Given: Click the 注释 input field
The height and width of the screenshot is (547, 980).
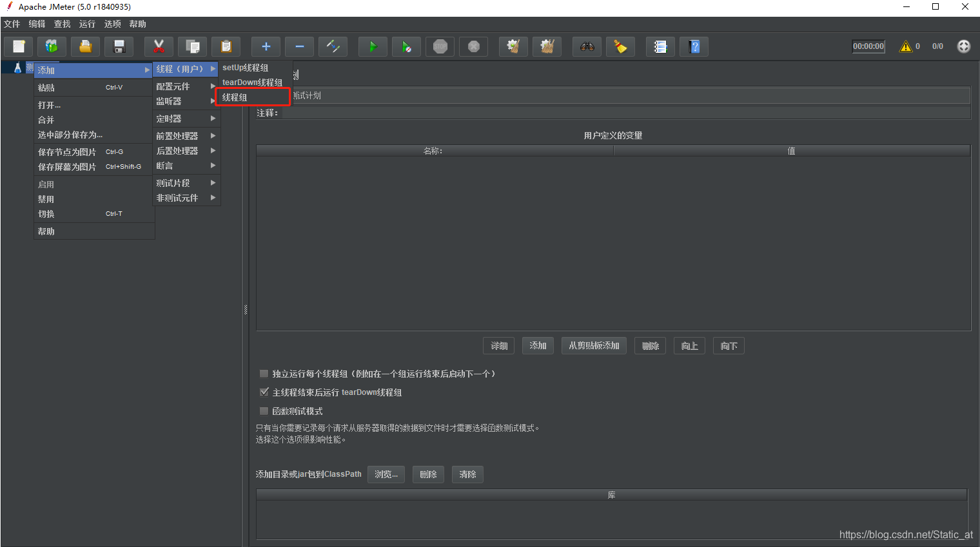Looking at the screenshot, I should click(x=626, y=113).
